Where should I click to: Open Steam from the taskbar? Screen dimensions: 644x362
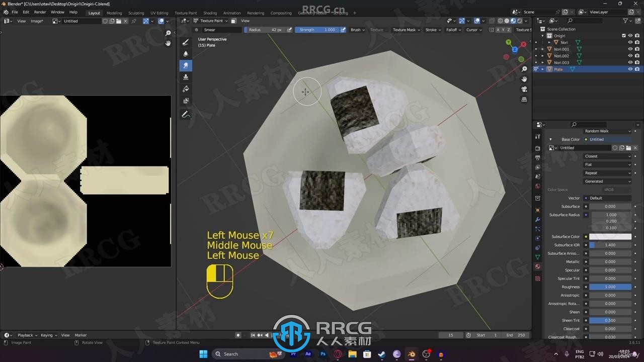(382, 354)
